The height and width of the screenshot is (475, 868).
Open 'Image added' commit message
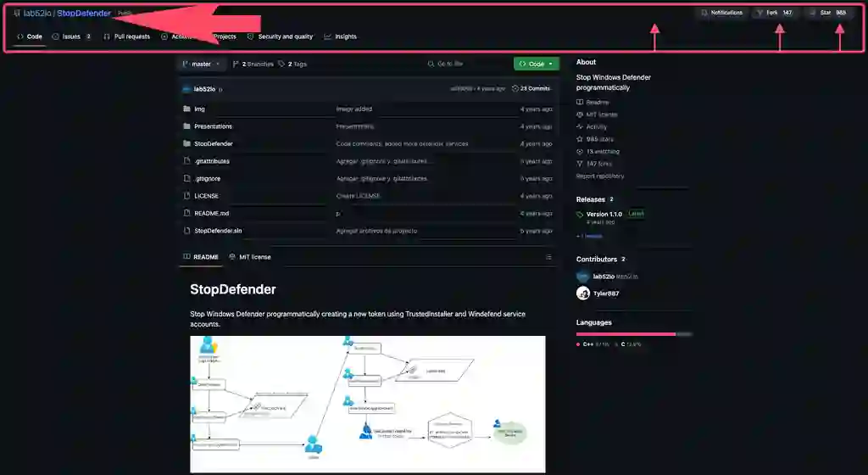click(354, 109)
